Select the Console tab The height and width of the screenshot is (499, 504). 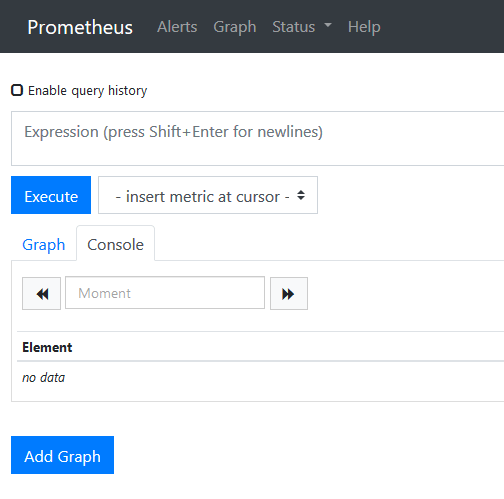pyautogui.click(x=115, y=245)
